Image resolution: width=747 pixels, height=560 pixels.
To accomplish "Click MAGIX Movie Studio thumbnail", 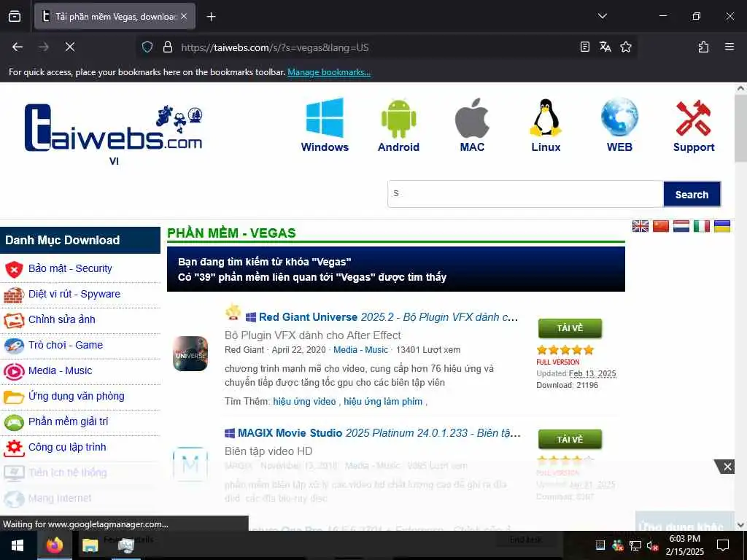I will point(190,464).
